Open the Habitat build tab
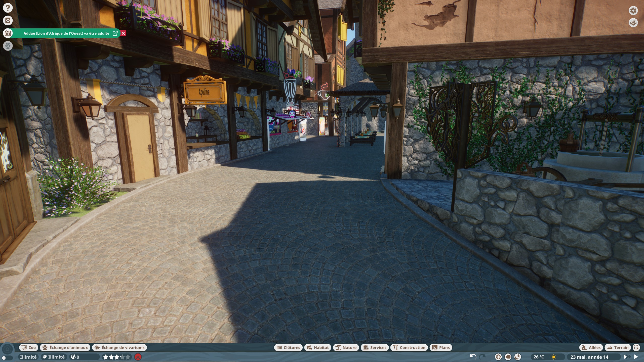Screen dimensions: 644x362 318,347
